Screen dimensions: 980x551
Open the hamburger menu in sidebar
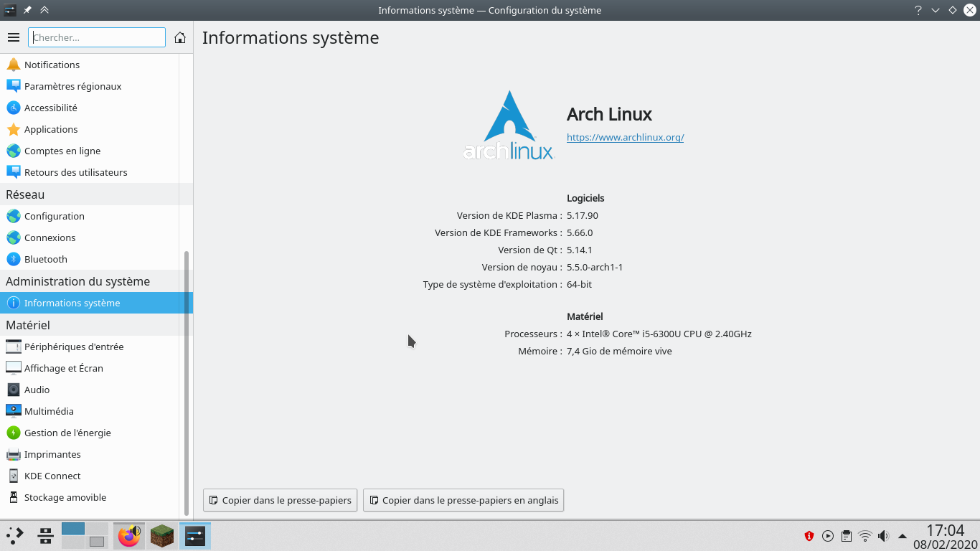pos(14,37)
